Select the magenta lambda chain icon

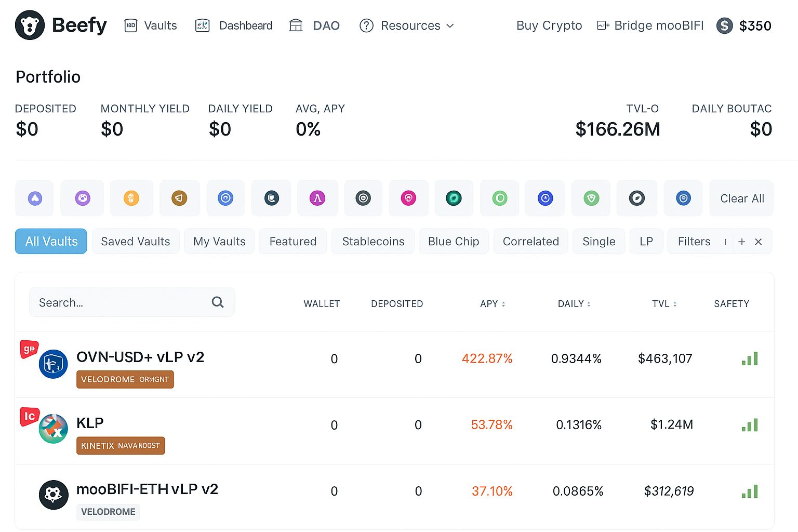point(317,198)
